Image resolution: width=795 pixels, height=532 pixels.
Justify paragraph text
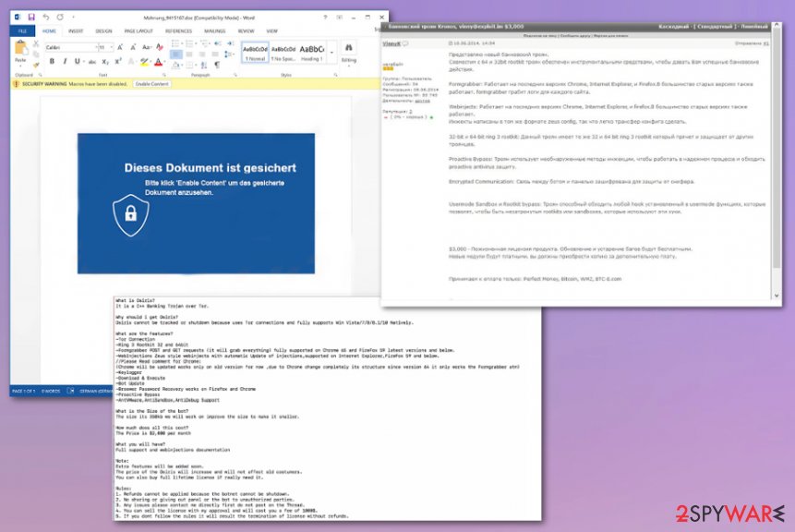215,54
